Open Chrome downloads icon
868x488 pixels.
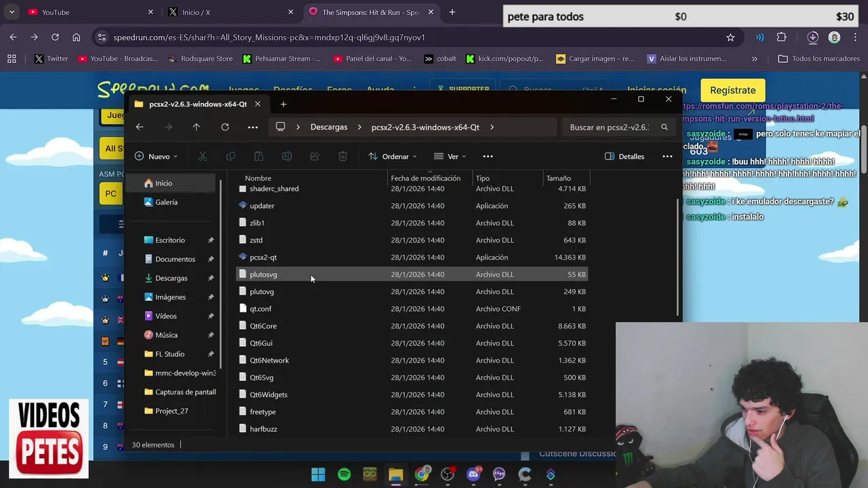point(812,37)
